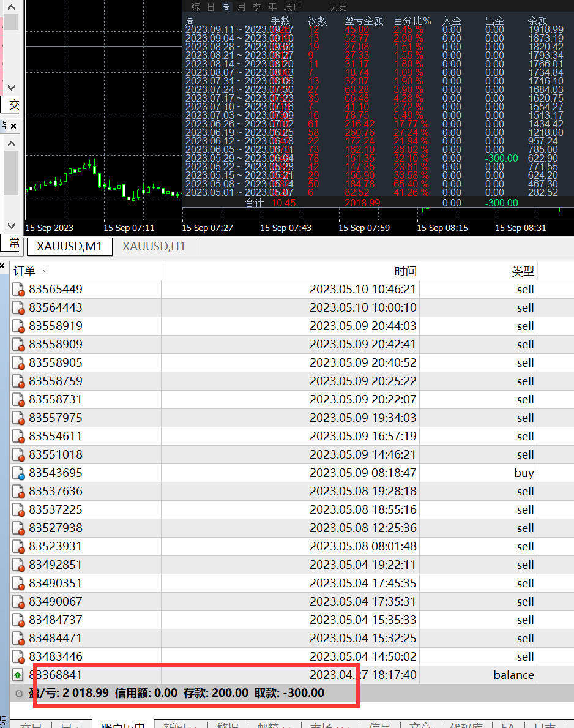This screenshot has width=574, height=728.
Task: Click the sell icon beside order 83558731
Action: (18, 400)
